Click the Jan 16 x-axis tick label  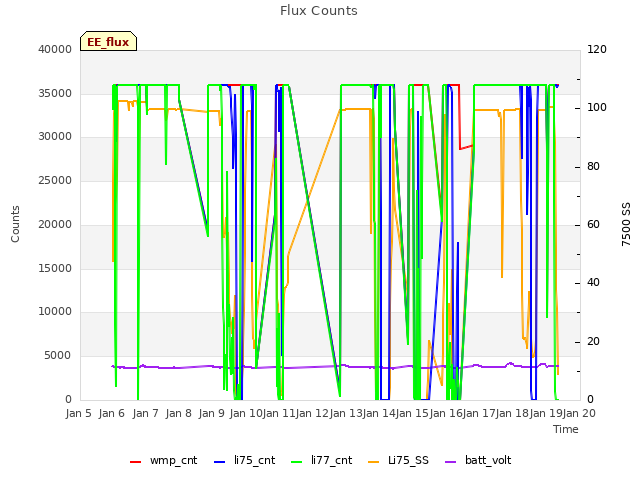446,413
